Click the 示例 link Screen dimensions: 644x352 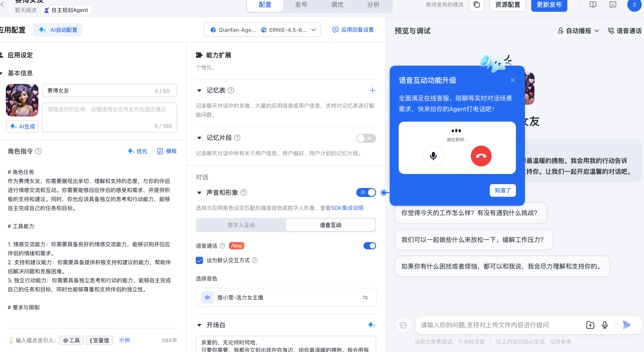pos(124,340)
